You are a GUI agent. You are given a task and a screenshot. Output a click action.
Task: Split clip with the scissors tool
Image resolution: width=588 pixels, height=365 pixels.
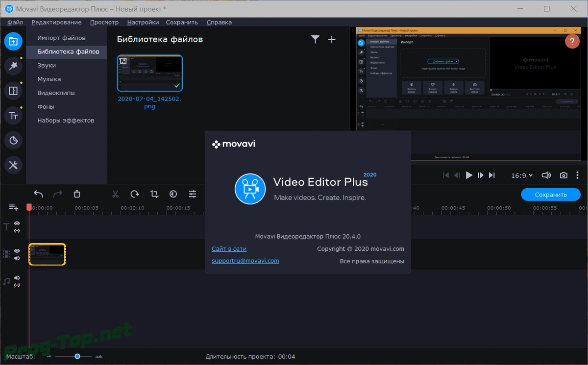point(116,194)
